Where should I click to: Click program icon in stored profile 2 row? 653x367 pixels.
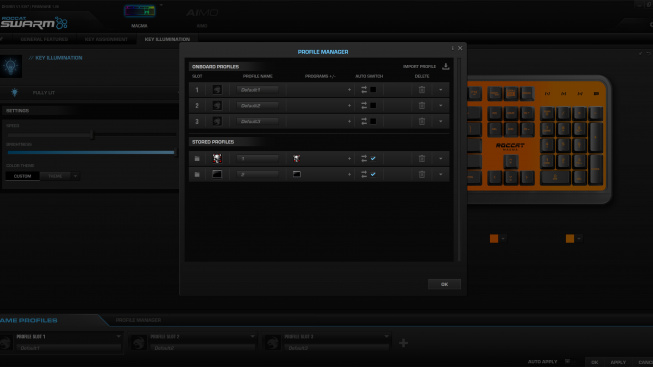pyautogui.click(x=297, y=174)
